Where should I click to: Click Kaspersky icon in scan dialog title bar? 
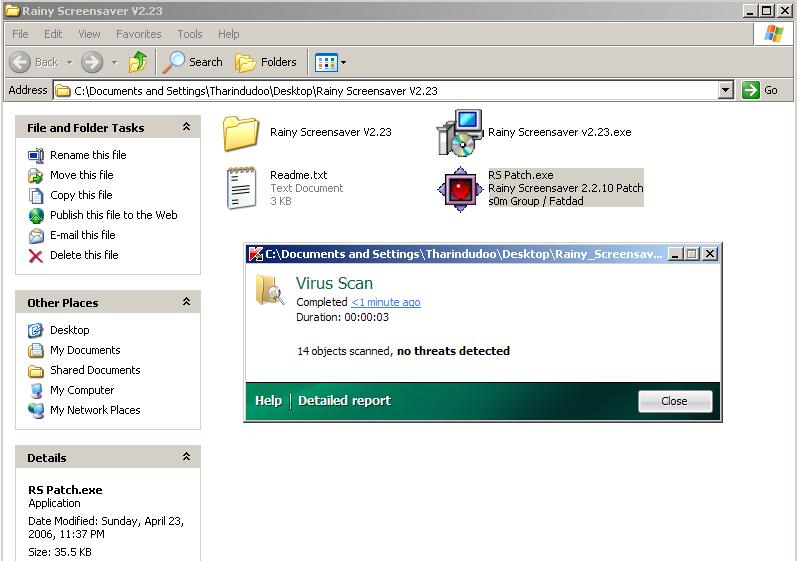256,254
